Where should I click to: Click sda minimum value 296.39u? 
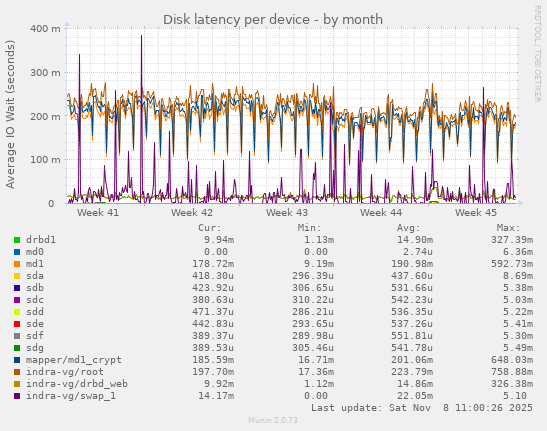tap(313, 276)
